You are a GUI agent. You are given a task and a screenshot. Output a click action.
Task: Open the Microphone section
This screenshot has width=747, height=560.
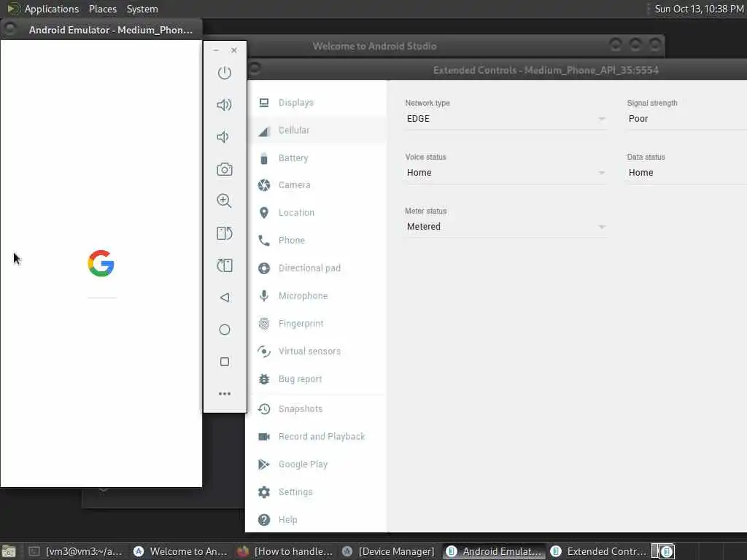coord(317,296)
